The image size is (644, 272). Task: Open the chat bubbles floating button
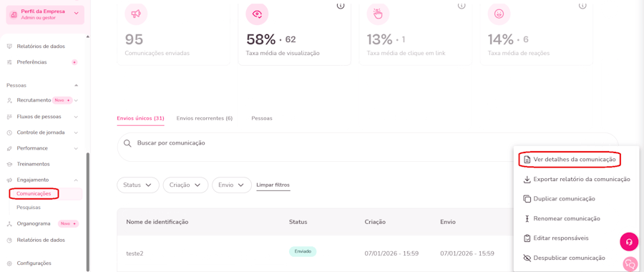[x=630, y=264]
